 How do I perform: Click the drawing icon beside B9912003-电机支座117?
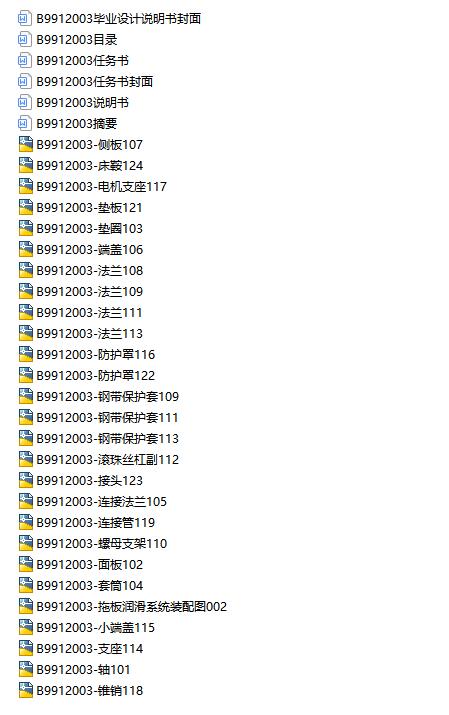(26, 187)
